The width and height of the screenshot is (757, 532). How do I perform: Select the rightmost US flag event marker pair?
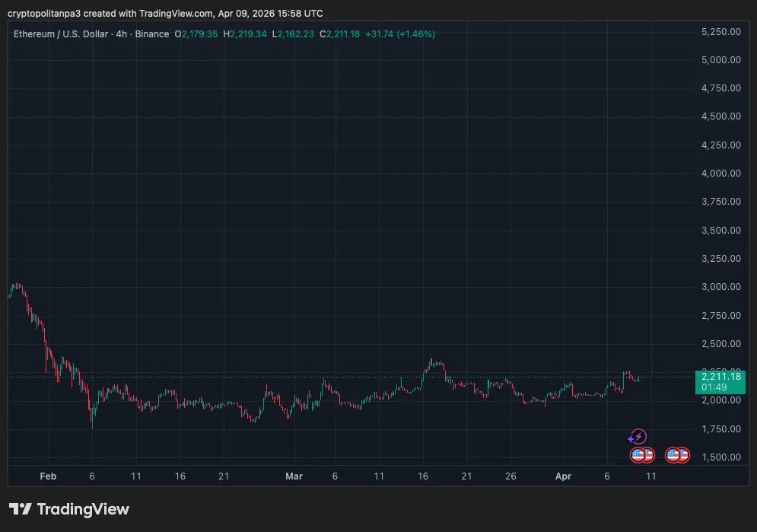pos(676,454)
